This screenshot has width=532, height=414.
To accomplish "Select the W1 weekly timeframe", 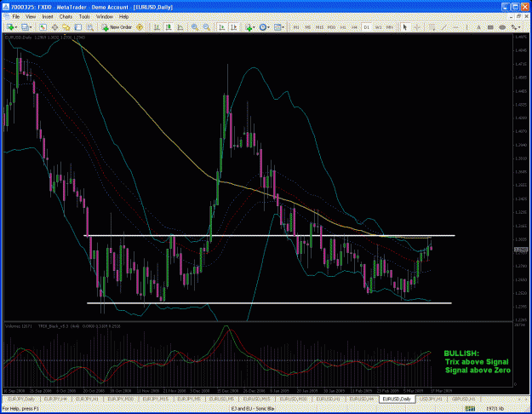I will click(378, 27).
